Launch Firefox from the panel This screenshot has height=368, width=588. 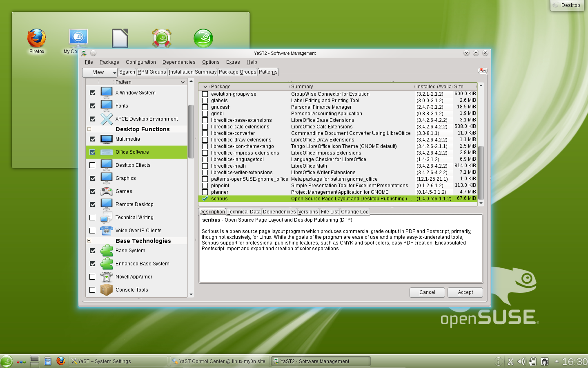pos(61,361)
